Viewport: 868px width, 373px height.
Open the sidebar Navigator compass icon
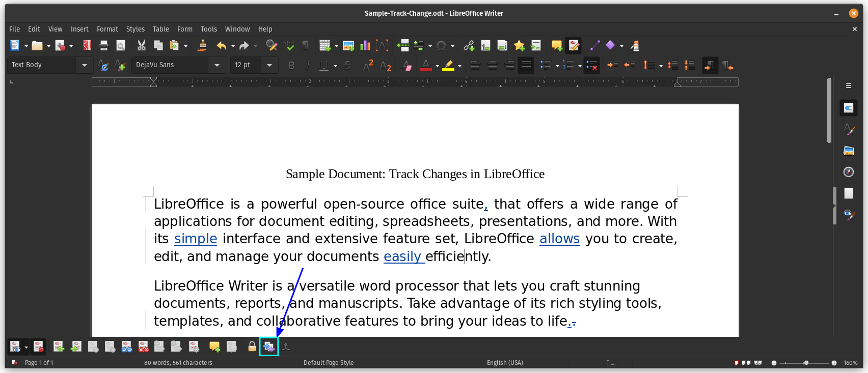[848, 172]
